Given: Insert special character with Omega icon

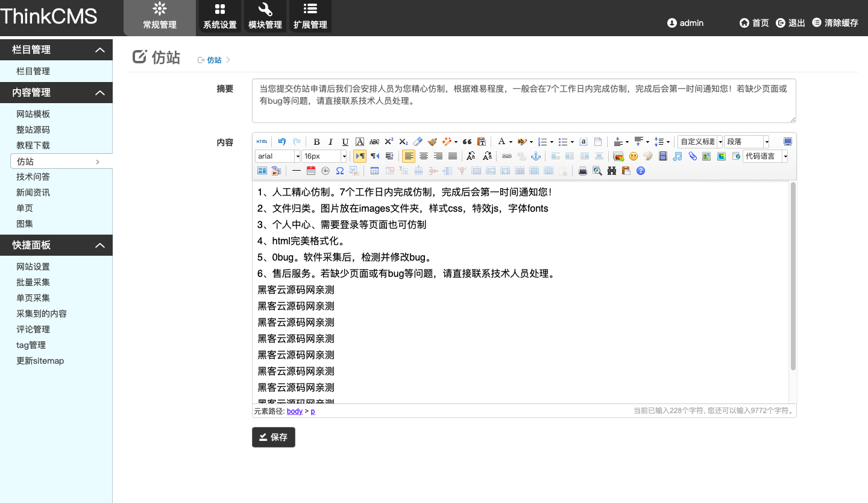Looking at the screenshot, I should click(x=340, y=171).
